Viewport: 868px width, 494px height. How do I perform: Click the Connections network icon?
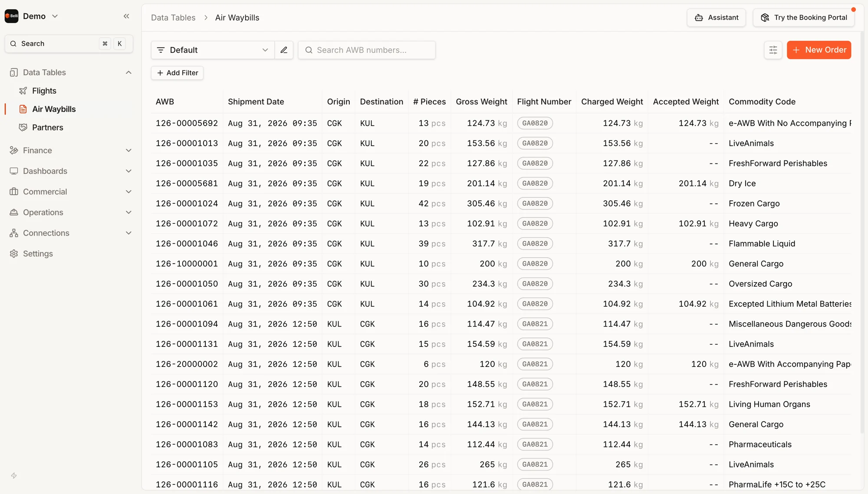coord(14,233)
